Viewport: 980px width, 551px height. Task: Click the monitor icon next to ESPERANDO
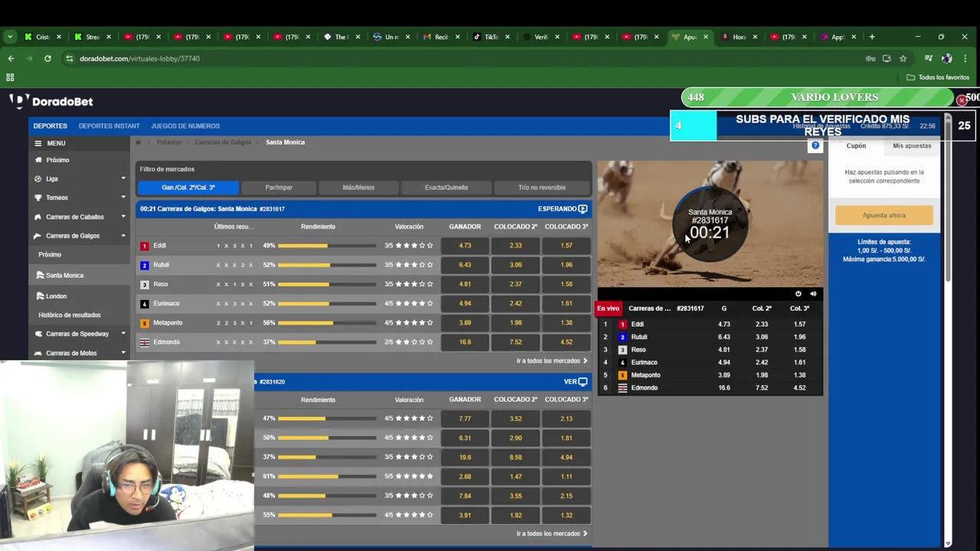(583, 209)
